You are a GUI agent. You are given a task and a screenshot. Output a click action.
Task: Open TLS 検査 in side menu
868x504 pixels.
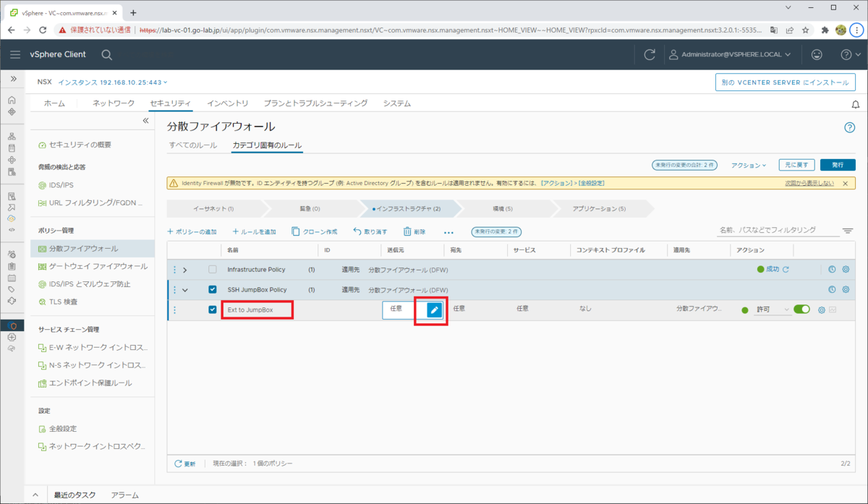[58, 302]
